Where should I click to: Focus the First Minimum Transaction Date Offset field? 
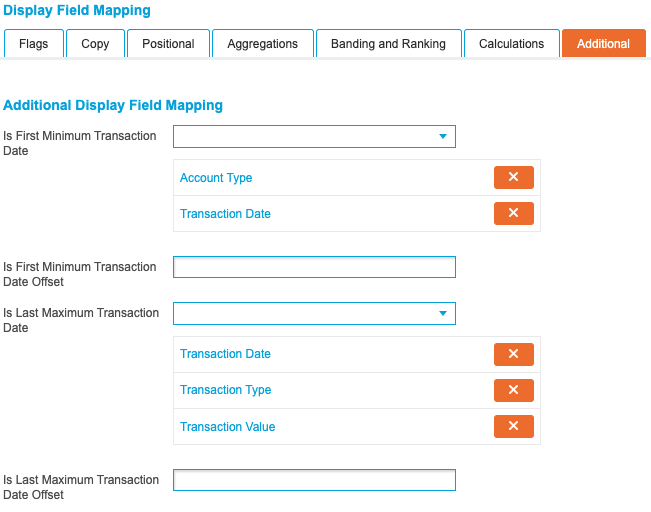(314, 267)
